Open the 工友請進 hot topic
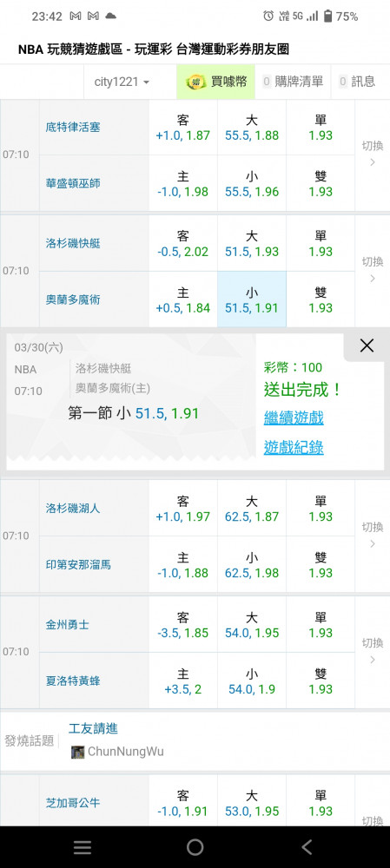This screenshot has height=868, width=390. click(93, 728)
